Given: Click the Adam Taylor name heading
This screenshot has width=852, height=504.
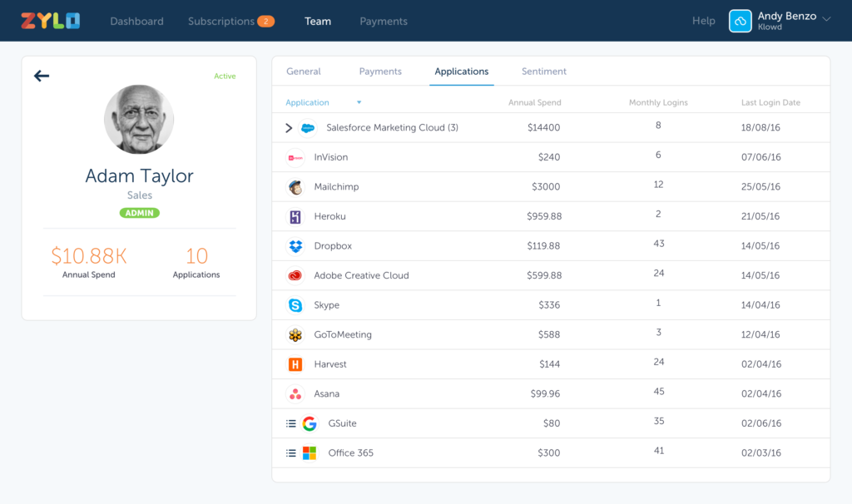Looking at the screenshot, I should (x=139, y=176).
